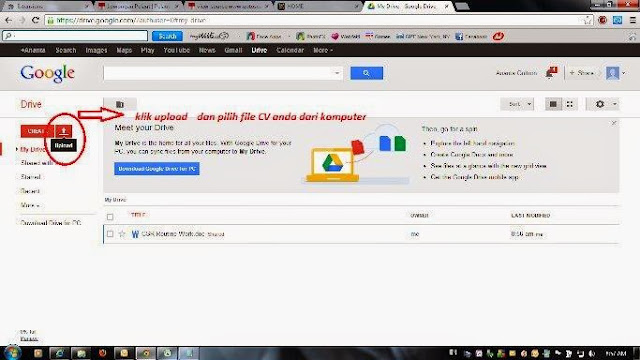The image size is (640, 360).
Task: Expand More in the sidebar
Action: 30,205
